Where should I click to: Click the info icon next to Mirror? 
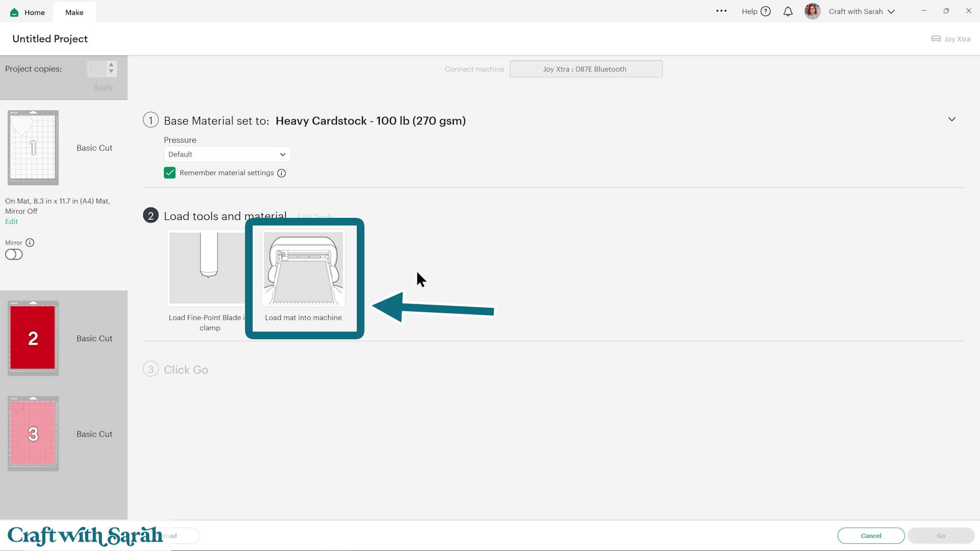pyautogui.click(x=30, y=243)
